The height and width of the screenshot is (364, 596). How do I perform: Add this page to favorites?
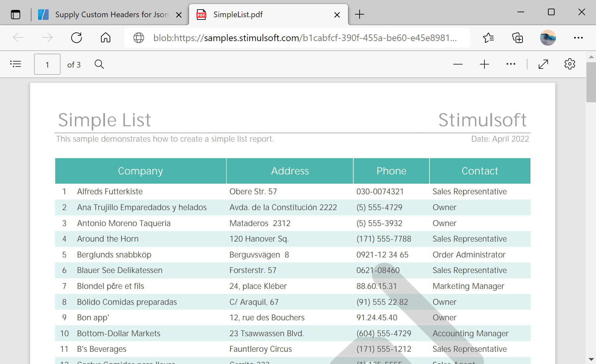tap(488, 38)
